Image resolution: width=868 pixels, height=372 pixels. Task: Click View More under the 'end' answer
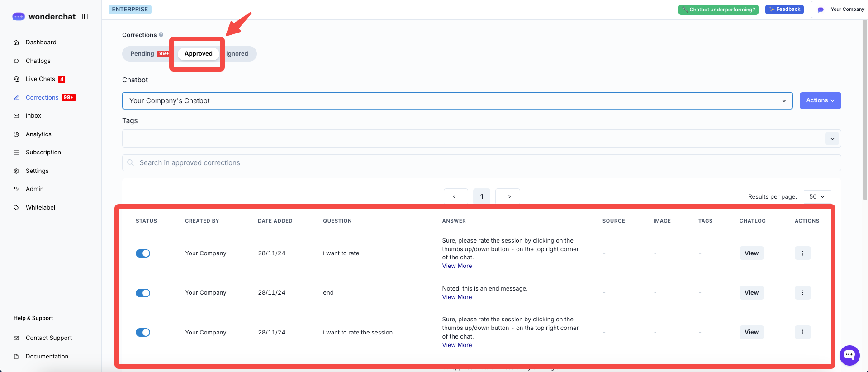pos(457,297)
